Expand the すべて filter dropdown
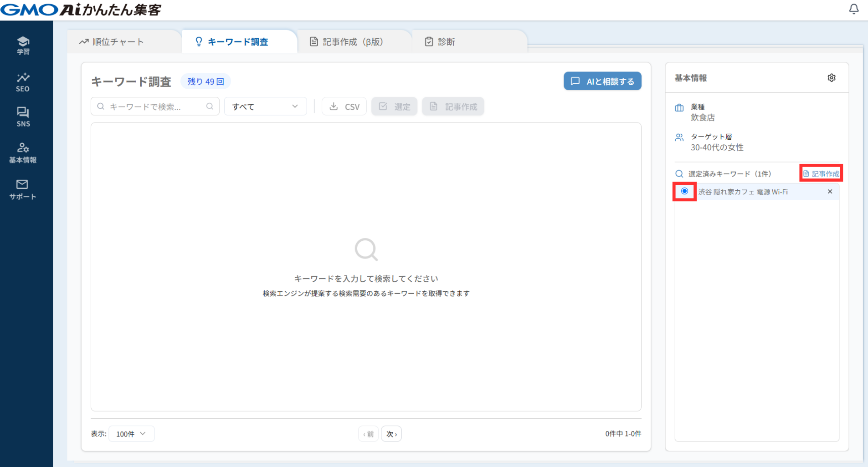 pyautogui.click(x=265, y=107)
